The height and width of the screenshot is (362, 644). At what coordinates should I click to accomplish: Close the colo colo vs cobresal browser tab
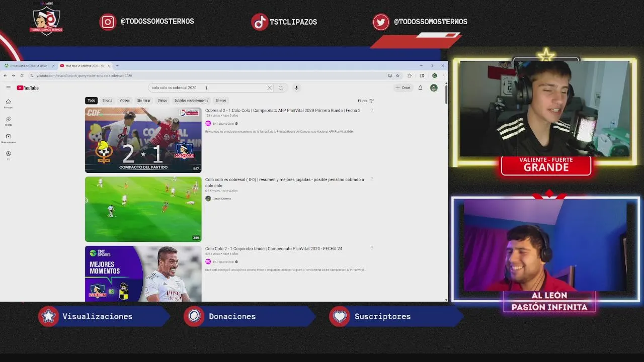(108, 66)
